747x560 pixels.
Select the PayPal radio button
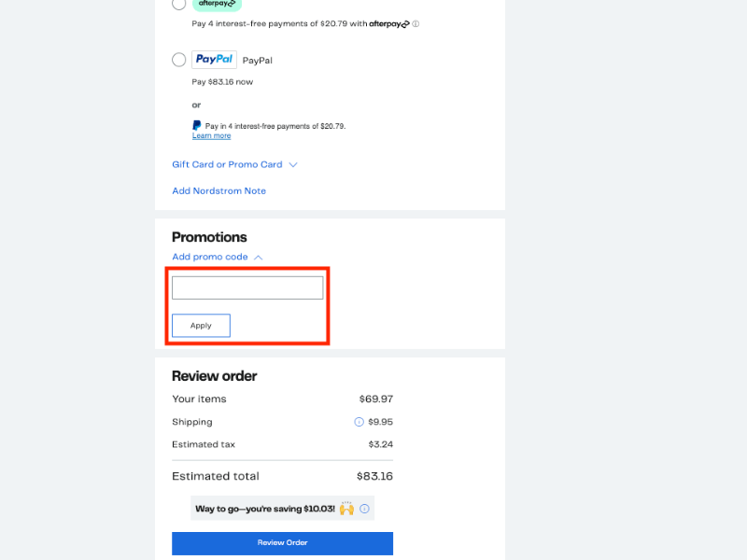coord(178,60)
